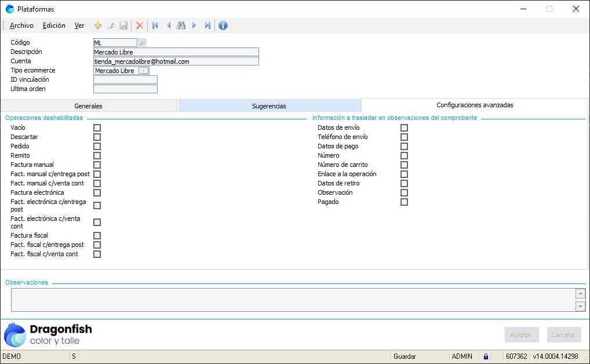Go to the last record
This screenshot has width=590, height=364.
coord(207,26)
